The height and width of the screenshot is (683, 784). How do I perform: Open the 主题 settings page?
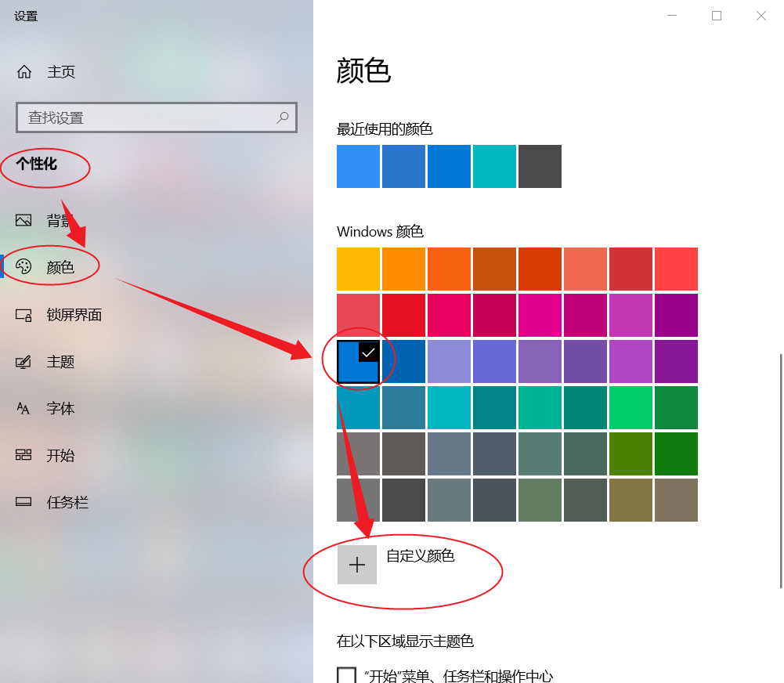tap(60, 361)
